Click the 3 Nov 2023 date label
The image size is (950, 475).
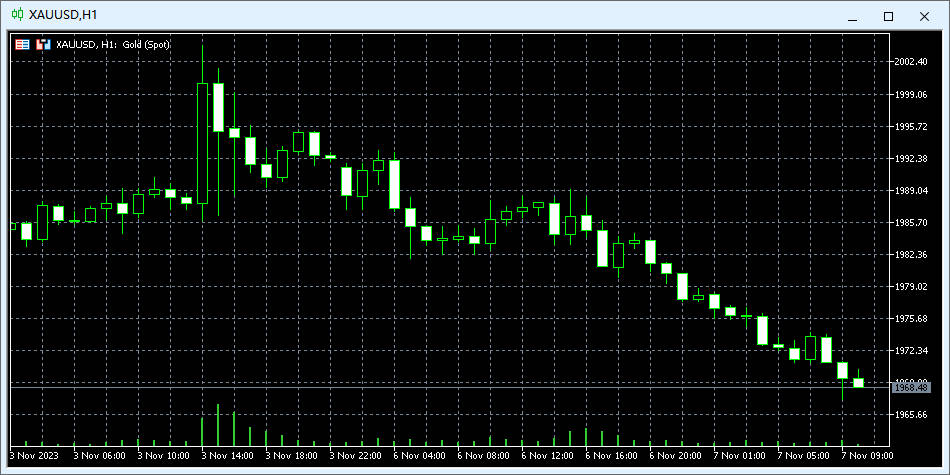point(33,456)
